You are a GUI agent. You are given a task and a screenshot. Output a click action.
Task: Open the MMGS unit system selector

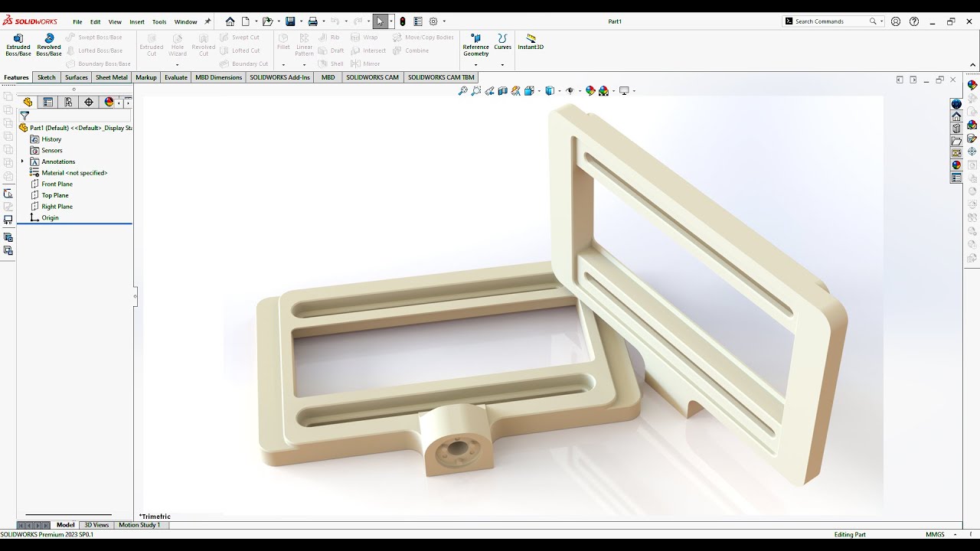tap(935, 534)
